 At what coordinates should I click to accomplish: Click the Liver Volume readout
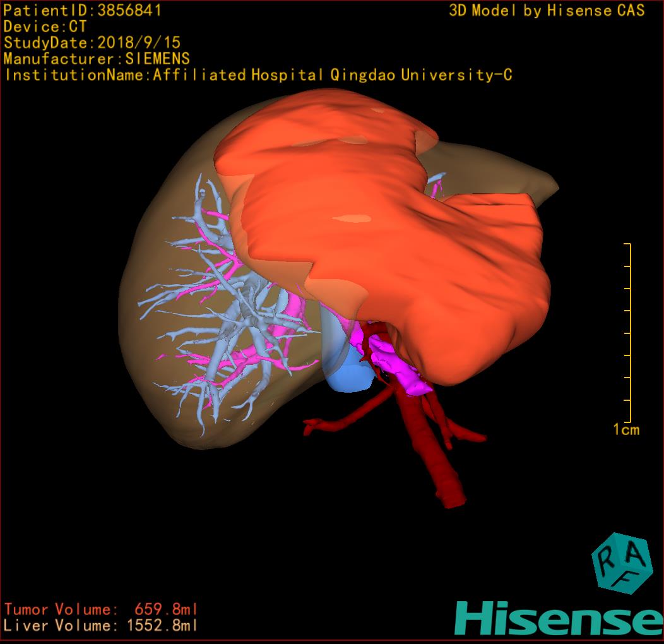click(x=101, y=626)
